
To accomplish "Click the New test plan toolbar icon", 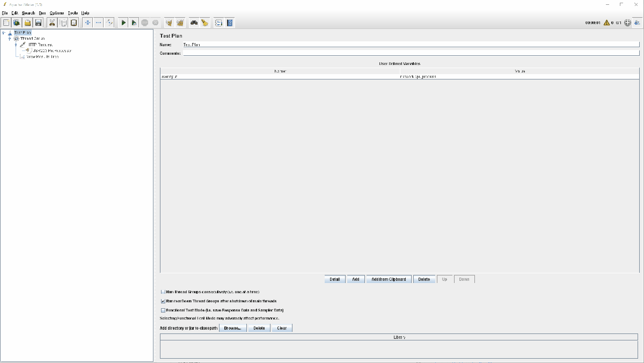I will (6, 23).
